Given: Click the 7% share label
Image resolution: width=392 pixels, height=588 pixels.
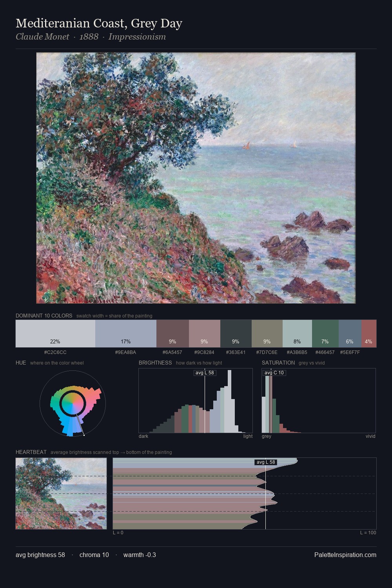Looking at the screenshot, I should click(x=325, y=341).
